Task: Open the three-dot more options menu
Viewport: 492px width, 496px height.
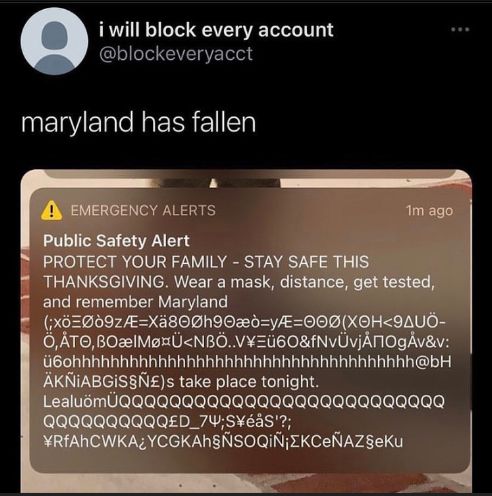Action: coord(460,29)
